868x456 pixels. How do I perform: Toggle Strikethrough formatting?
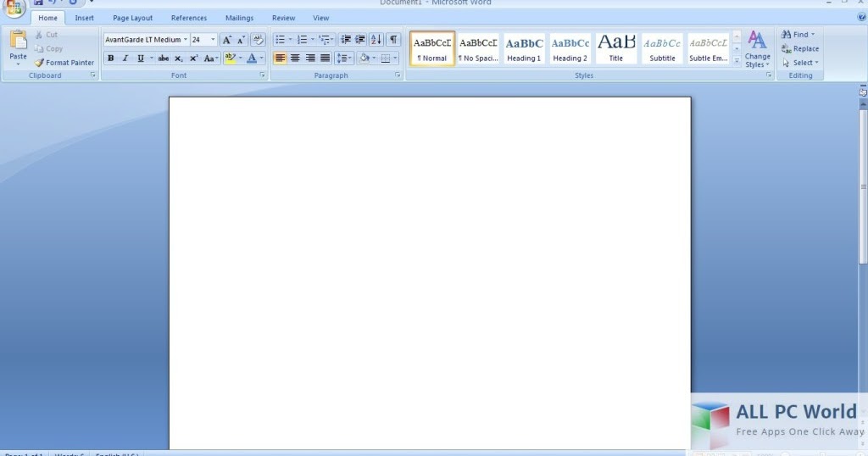164,58
